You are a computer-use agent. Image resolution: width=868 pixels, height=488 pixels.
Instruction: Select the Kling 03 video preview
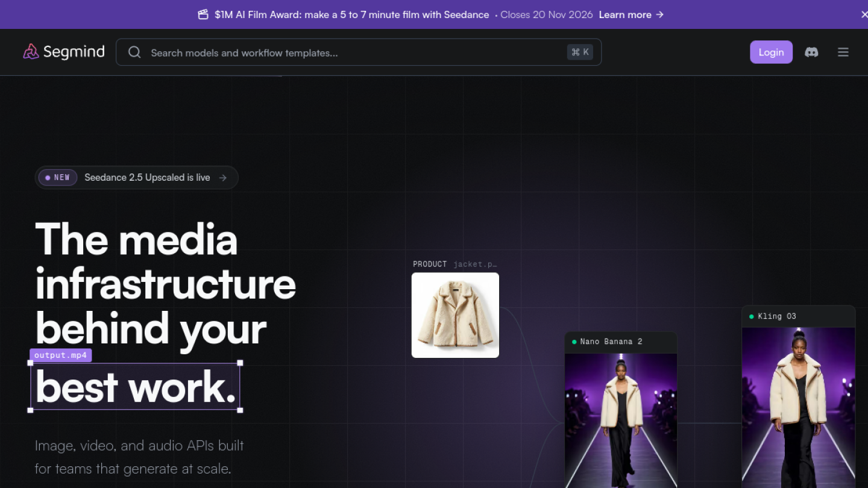tap(799, 408)
